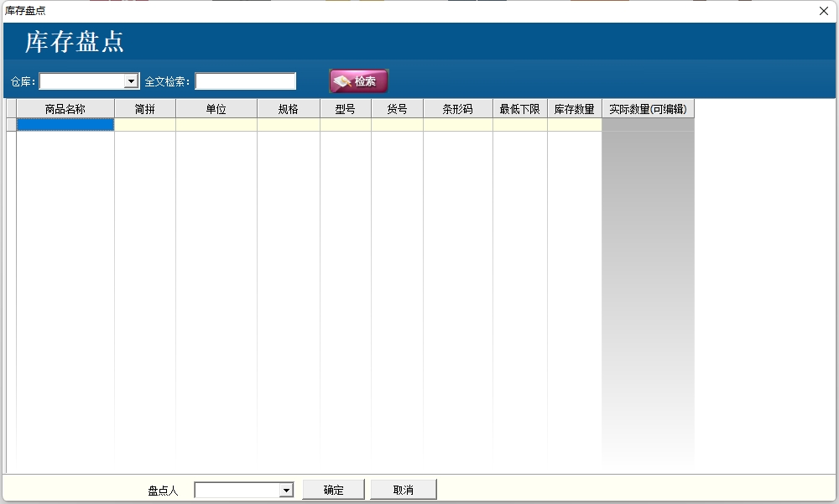Open the 盘点人 dropdown
The image size is (839, 504).
point(286,490)
